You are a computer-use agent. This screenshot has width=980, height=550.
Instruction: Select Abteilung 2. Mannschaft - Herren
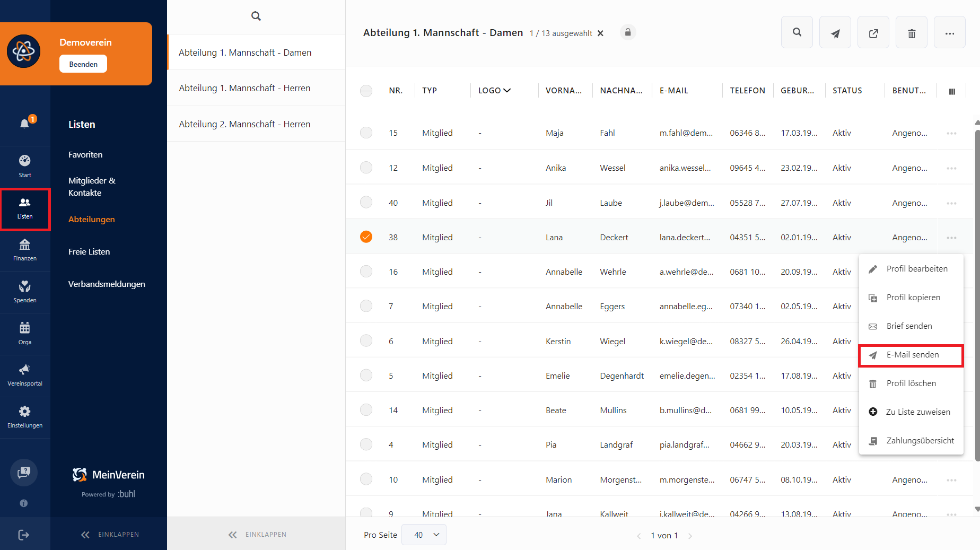[x=256, y=124]
